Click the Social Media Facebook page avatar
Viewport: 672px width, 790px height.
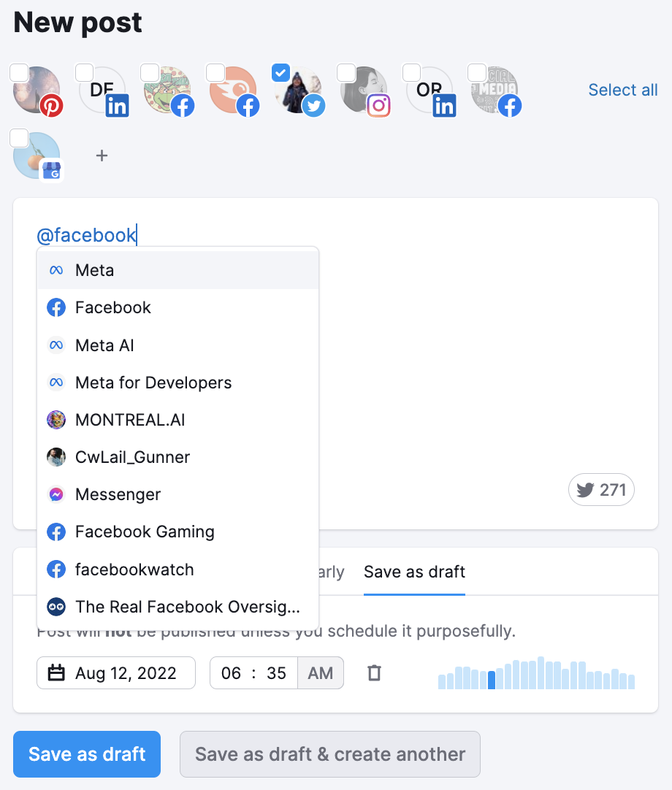pos(495,91)
